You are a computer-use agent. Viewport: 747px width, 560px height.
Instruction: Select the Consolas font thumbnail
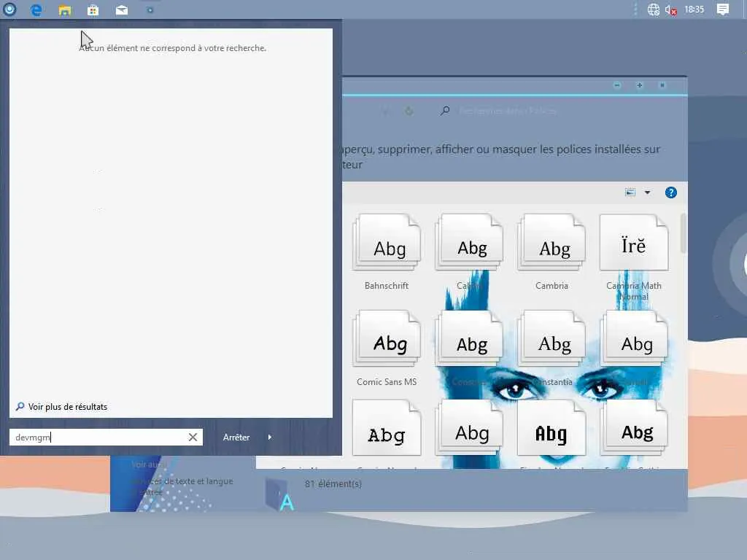click(469, 338)
